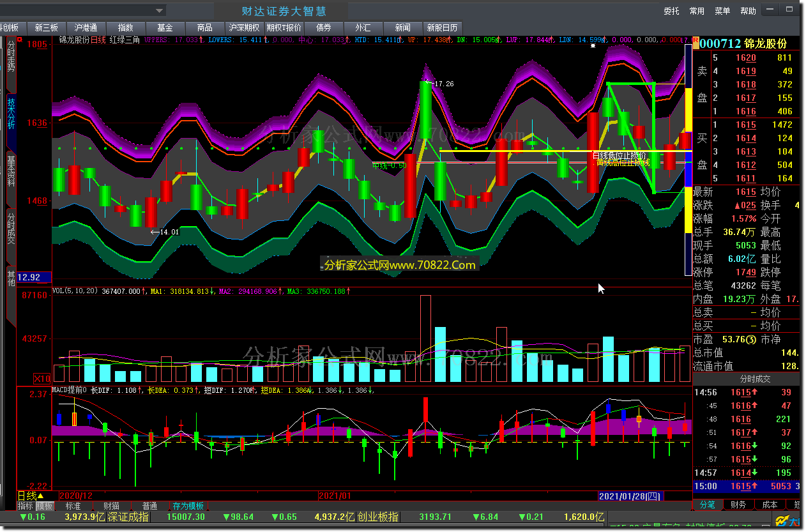This screenshot has width=806, height=532.
Task: Click the 分时成交 panel header
Action: (x=755, y=379)
